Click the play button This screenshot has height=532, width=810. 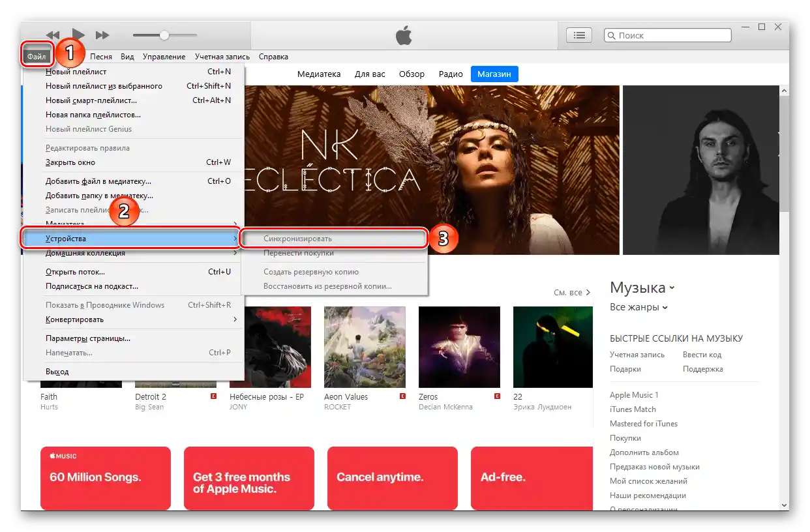point(78,35)
